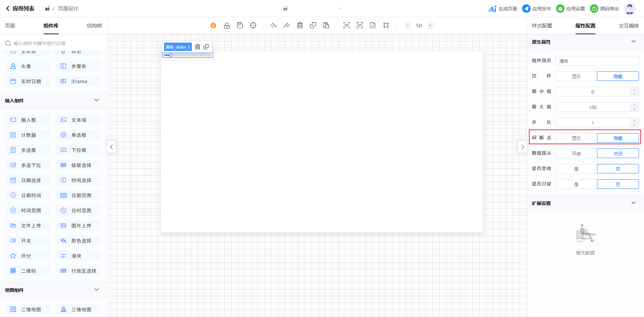Turn on 数值提示 with 开启

point(576,154)
